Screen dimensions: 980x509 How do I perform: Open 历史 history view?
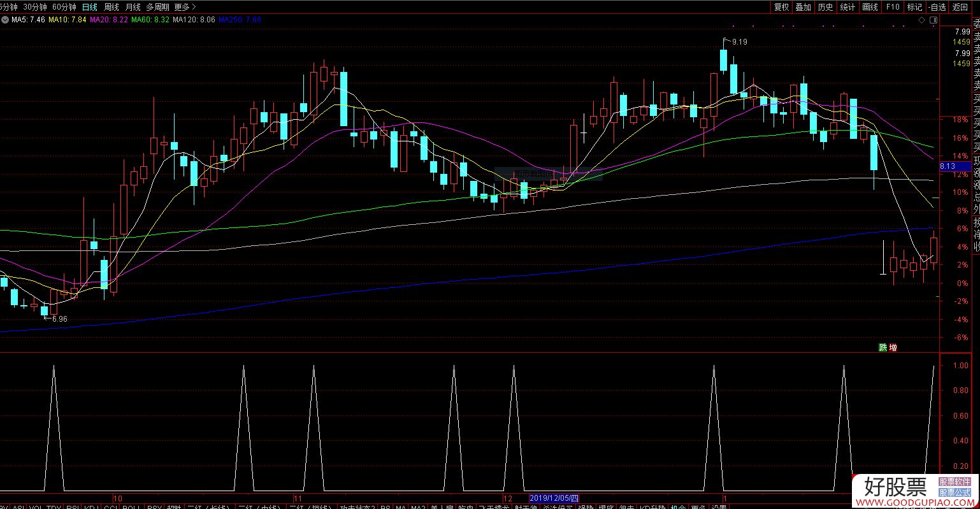tap(825, 7)
